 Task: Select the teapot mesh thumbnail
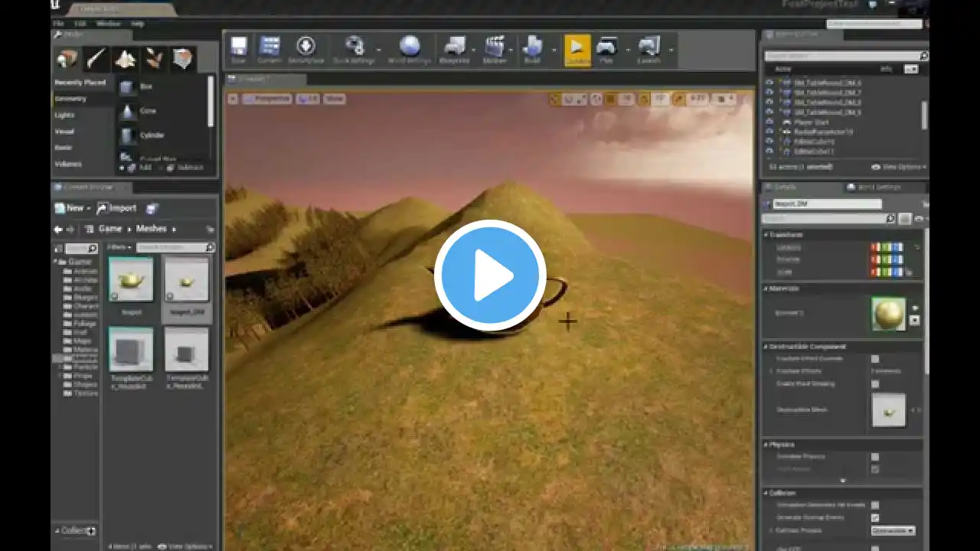(131, 279)
